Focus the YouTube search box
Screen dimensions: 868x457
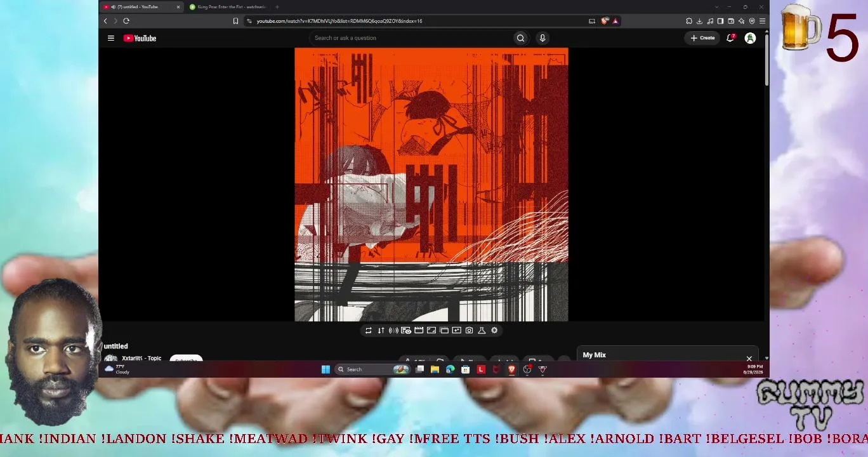click(411, 38)
